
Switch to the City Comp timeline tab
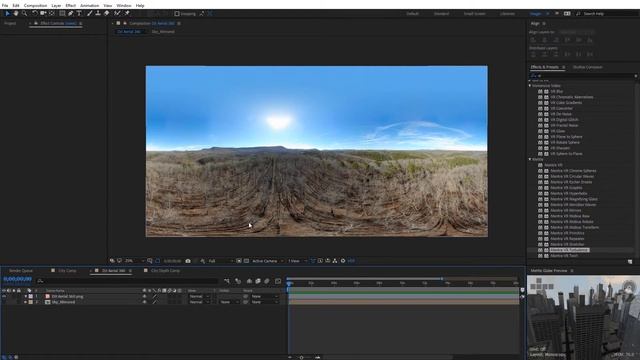click(67, 271)
